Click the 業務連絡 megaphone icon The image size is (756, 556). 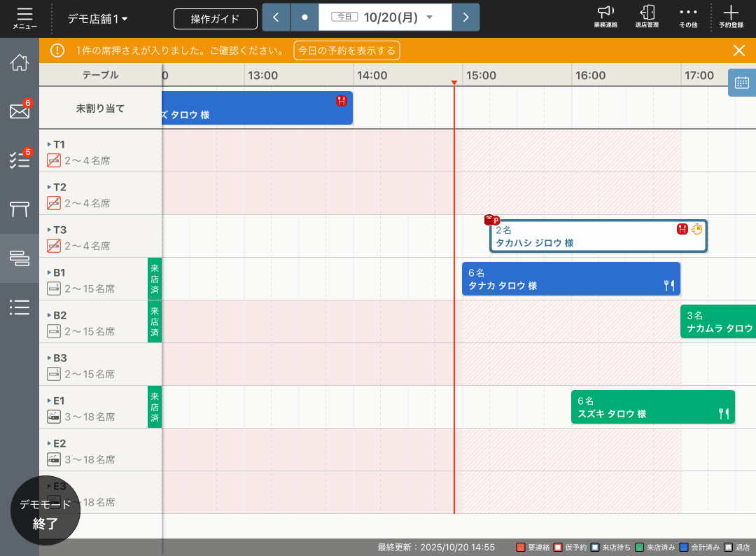[605, 17]
